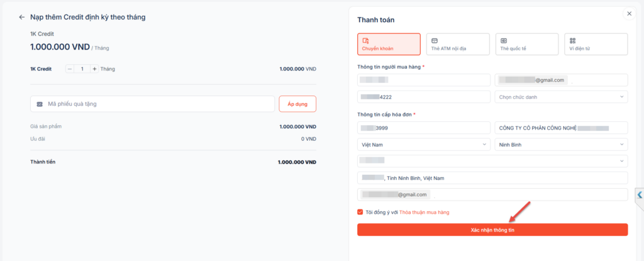Click the side panel collapse chevron

[x=640, y=195]
